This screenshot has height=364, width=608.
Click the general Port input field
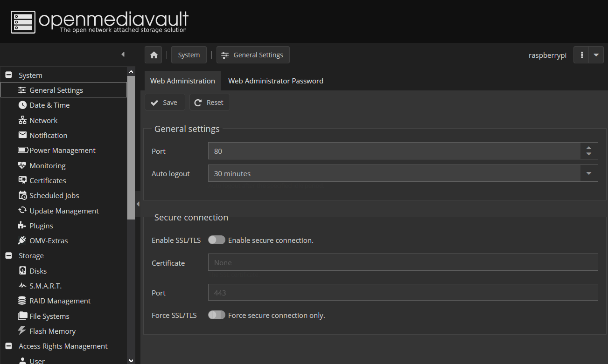[x=394, y=151]
